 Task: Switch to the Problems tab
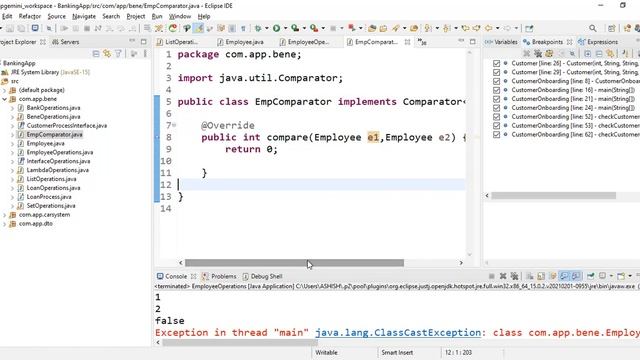point(219,276)
